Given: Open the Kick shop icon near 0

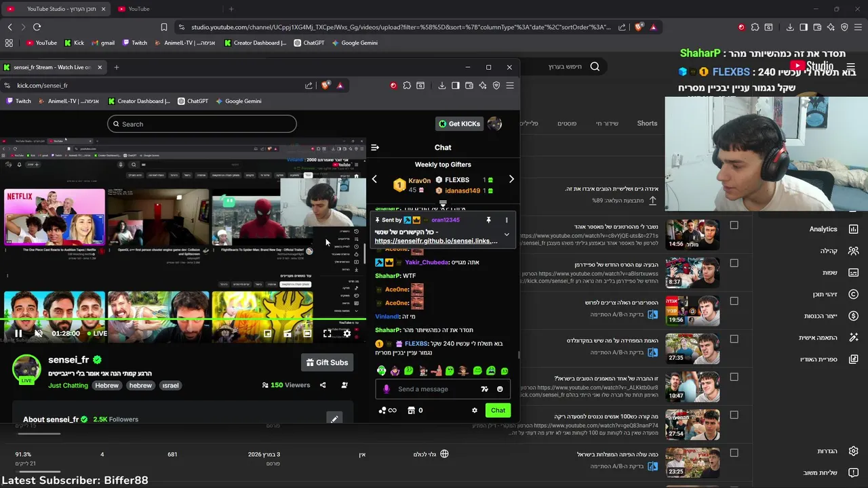Looking at the screenshot, I should pos(411,410).
